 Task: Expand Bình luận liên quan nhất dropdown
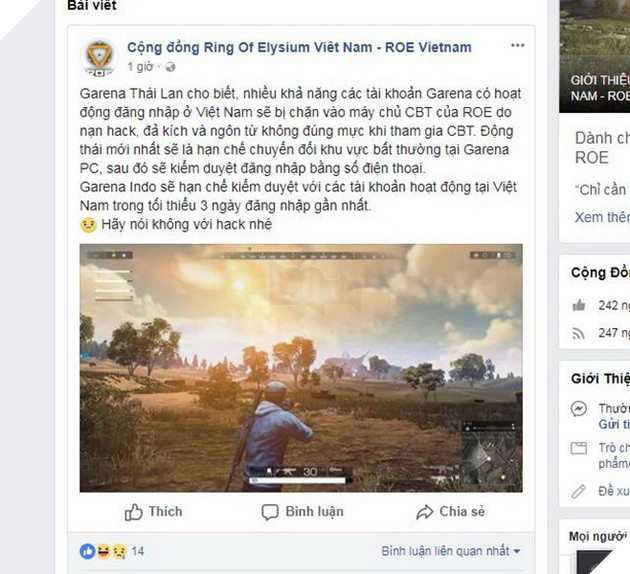coord(450,551)
